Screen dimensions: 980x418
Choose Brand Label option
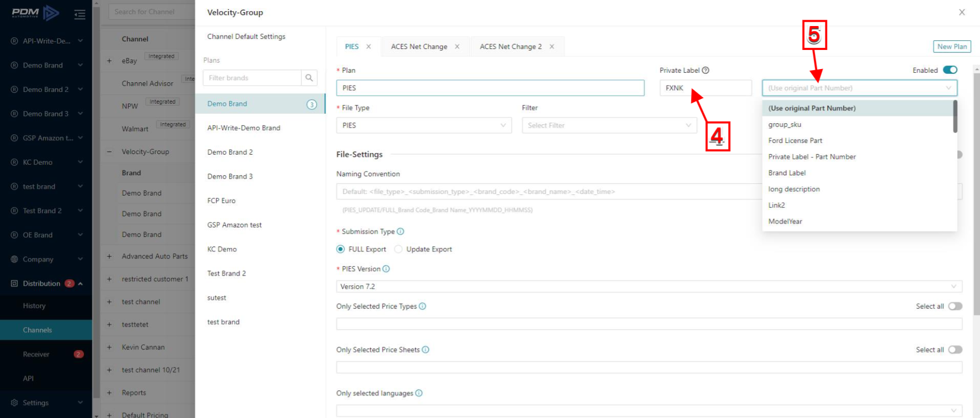tap(859, 173)
